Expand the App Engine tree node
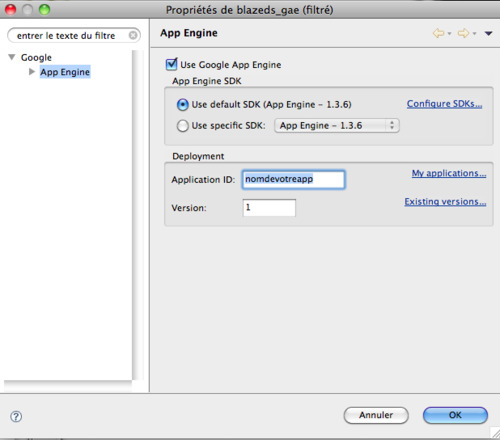Viewport: 500px width, 440px height. 32,72
